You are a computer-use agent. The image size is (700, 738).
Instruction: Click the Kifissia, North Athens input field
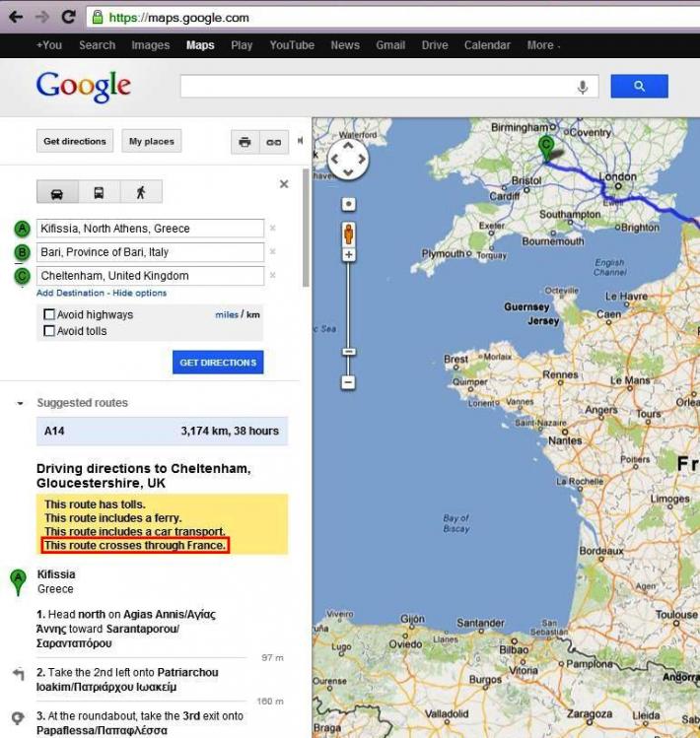pyautogui.click(x=150, y=229)
